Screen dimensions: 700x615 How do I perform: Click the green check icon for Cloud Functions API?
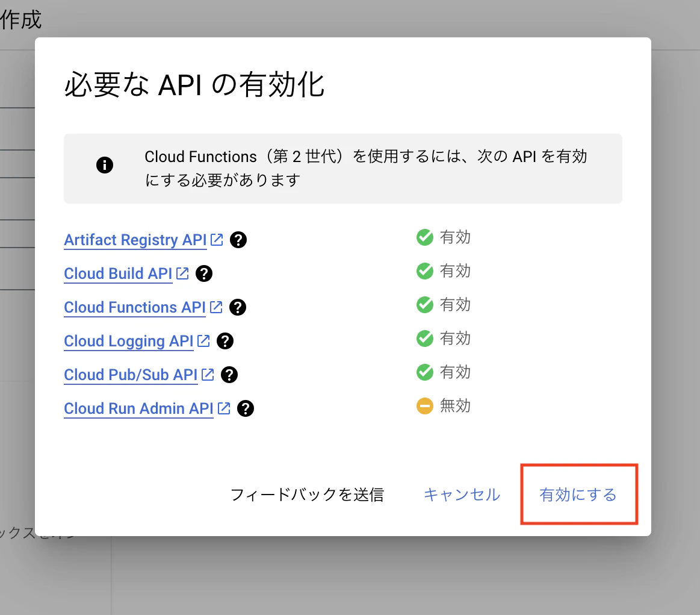(x=425, y=305)
